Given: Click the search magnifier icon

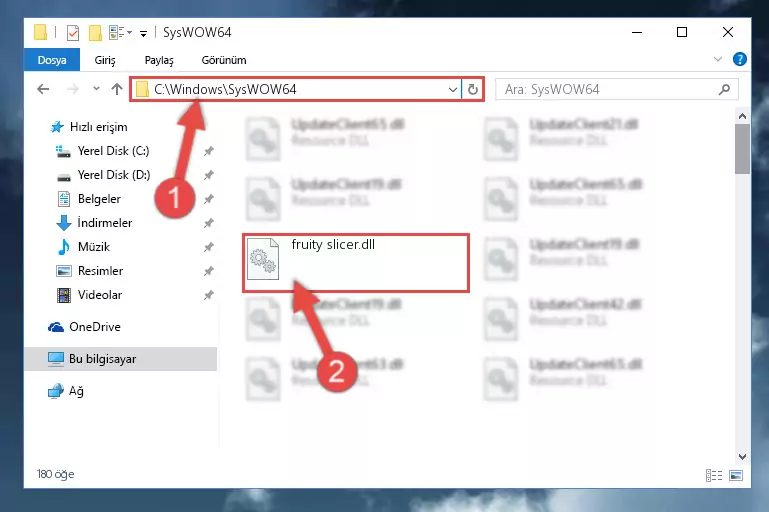Looking at the screenshot, I should pos(724,89).
